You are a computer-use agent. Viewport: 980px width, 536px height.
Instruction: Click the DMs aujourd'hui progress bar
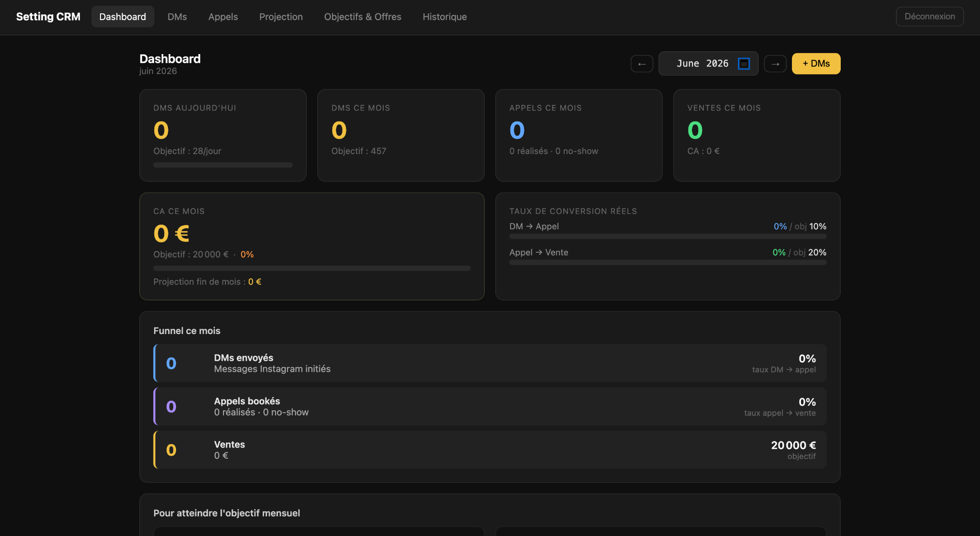(223, 165)
